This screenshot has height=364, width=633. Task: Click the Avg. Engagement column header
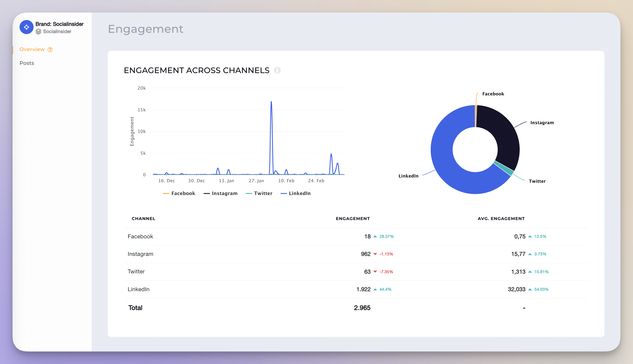pyautogui.click(x=501, y=219)
